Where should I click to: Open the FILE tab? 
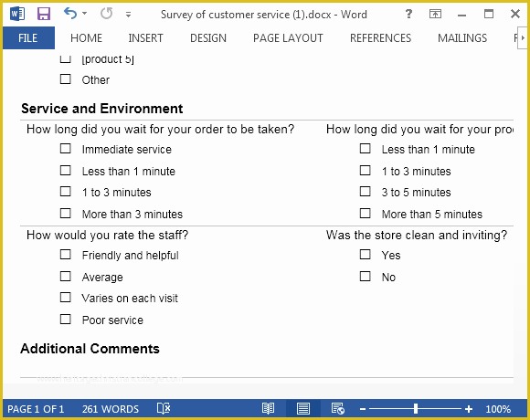tap(28, 38)
